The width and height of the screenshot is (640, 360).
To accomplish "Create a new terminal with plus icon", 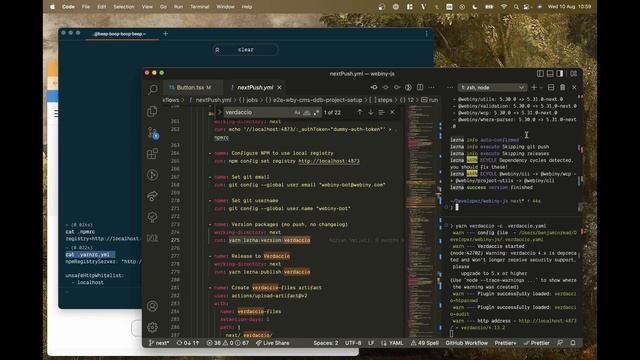I will (x=534, y=87).
